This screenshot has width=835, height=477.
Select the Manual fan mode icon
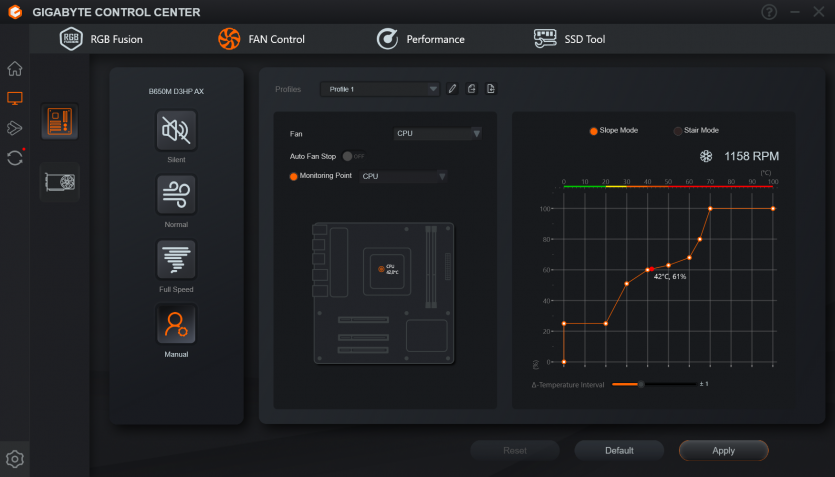(x=176, y=324)
